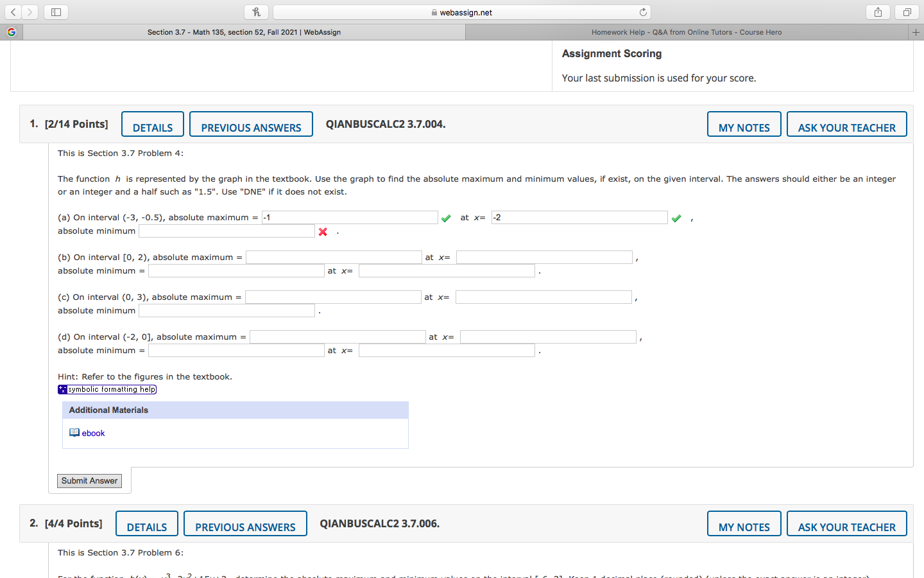The height and width of the screenshot is (578, 924).
Task: Show the tab overview in Safari
Action: click(906, 12)
